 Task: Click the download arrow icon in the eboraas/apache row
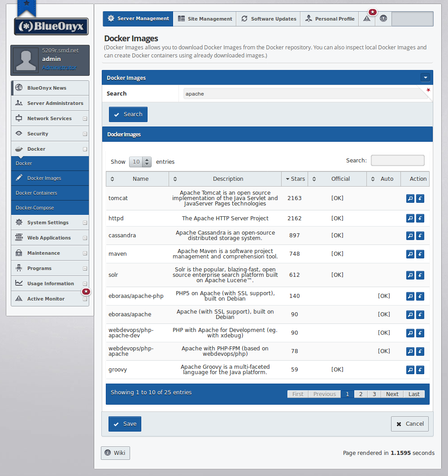tap(420, 314)
